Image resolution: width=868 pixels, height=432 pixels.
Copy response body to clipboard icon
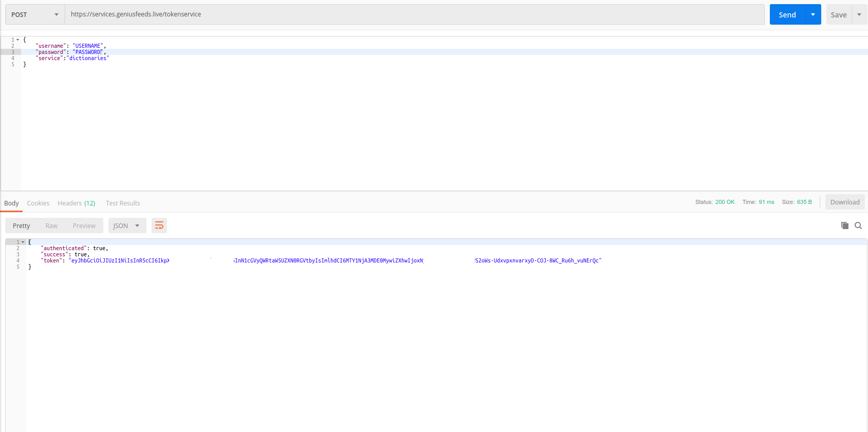pyautogui.click(x=844, y=226)
